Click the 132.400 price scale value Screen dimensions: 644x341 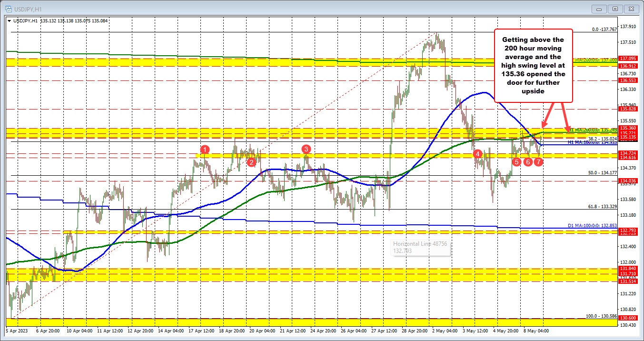click(x=628, y=246)
